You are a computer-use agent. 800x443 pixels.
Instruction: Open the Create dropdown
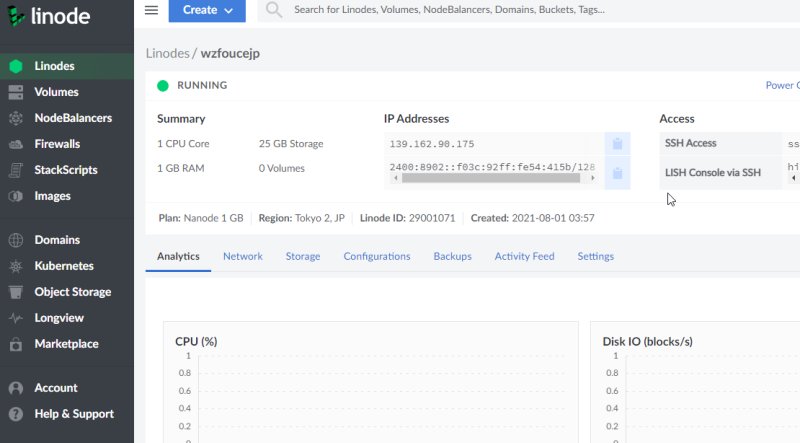207,10
